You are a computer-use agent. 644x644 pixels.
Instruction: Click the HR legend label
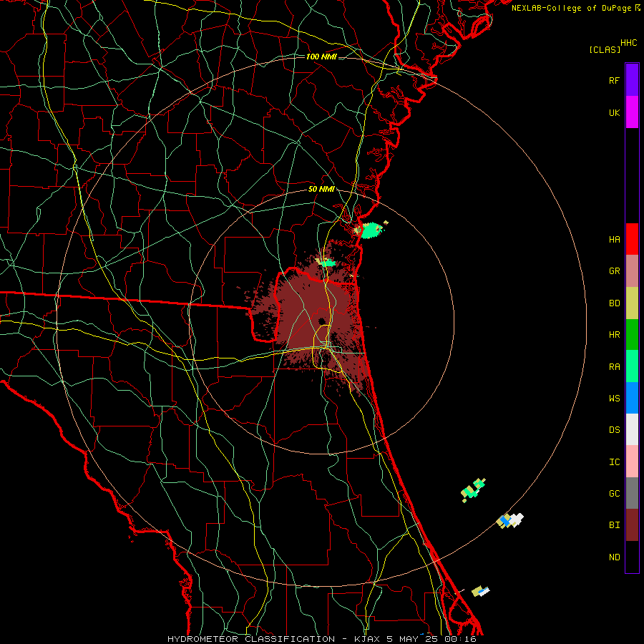(614, 335)
